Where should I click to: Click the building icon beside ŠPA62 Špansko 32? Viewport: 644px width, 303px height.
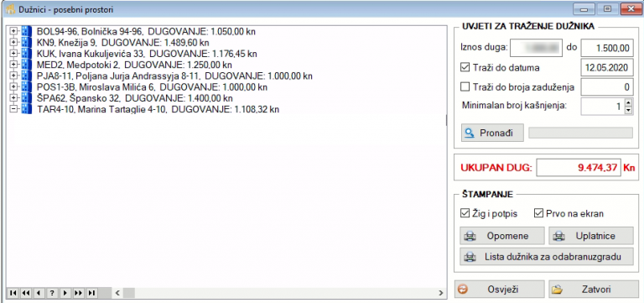(26, 98)
